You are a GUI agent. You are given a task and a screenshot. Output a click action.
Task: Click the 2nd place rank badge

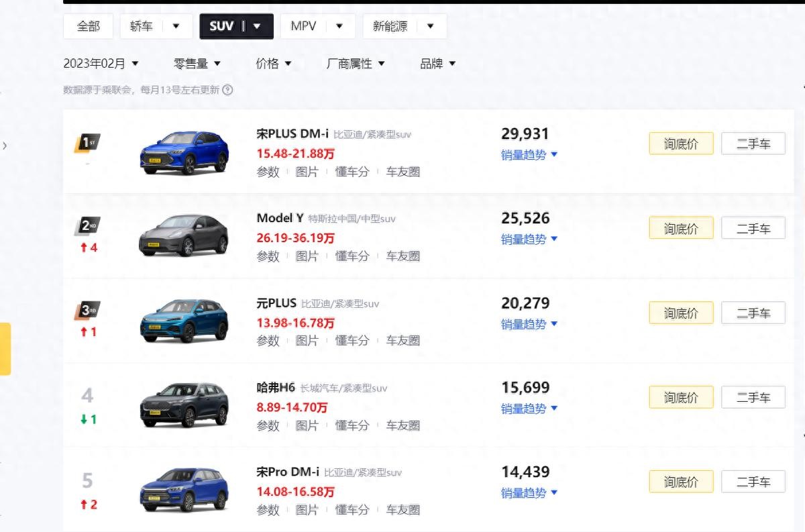(x=87, y=226)
